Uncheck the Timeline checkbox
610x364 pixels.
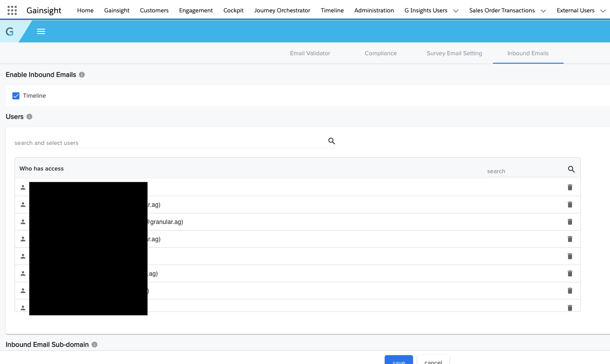coord(16,95)
